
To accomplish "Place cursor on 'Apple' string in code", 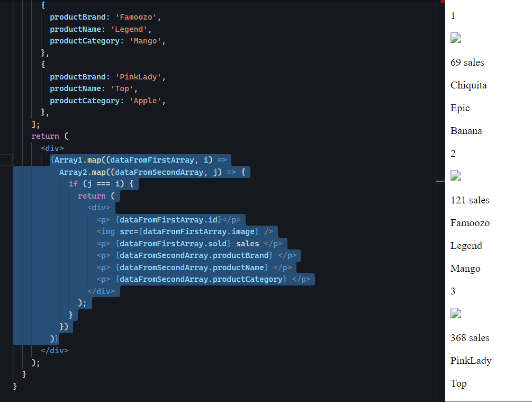I will click(145, 101).
